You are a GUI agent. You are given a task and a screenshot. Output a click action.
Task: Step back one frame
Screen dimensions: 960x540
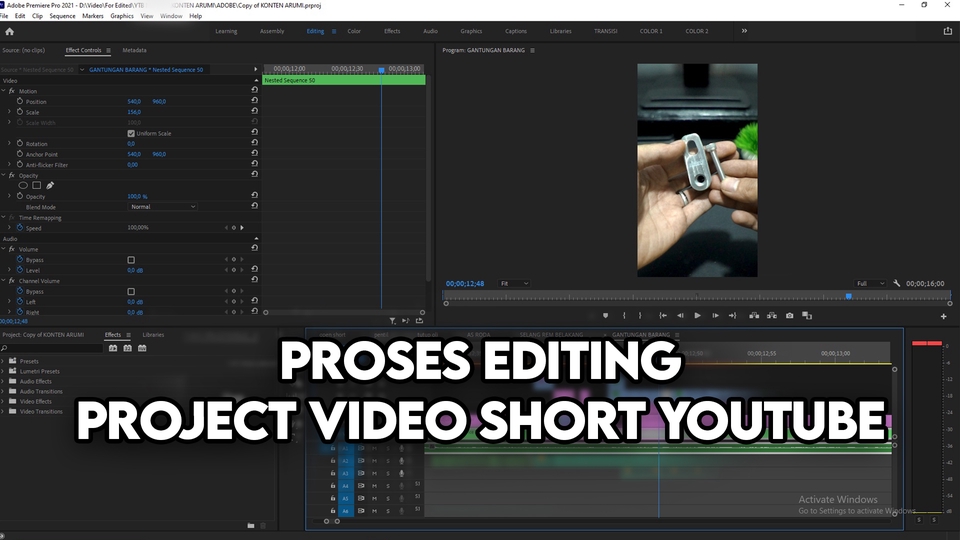680,315
